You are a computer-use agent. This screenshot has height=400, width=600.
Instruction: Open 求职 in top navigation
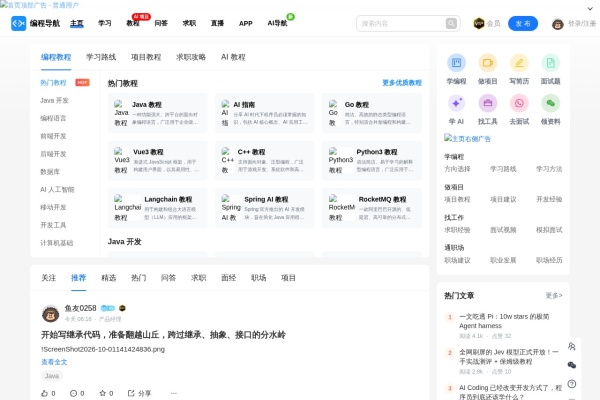189,23
